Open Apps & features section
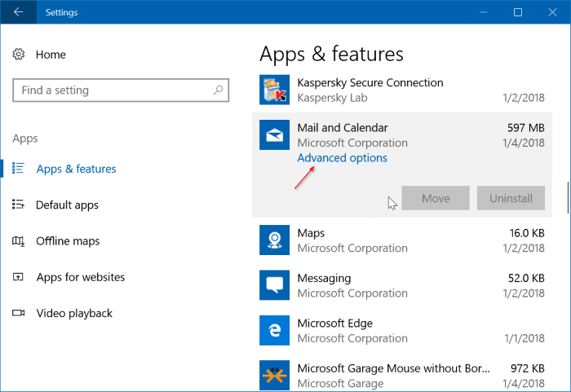Screen dimensions: 571x392 [76, 169]
